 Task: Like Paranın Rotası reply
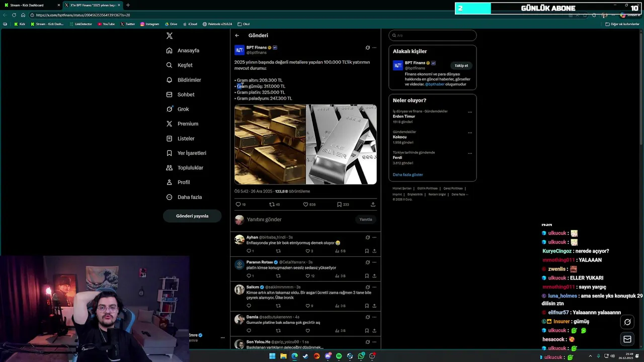310,276
